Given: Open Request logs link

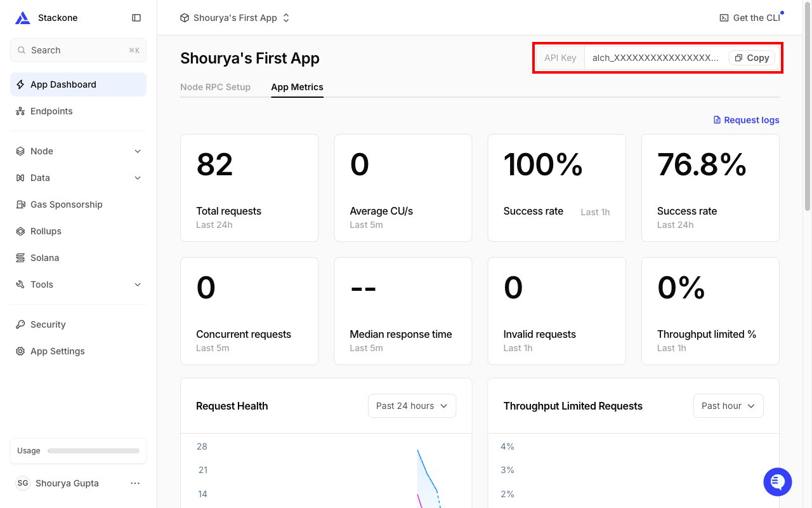Looking at the screenshot, I should [746, 120].
